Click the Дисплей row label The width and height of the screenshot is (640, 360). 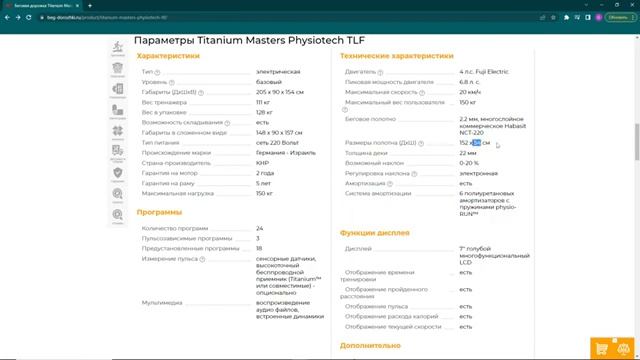coord(358,249)
